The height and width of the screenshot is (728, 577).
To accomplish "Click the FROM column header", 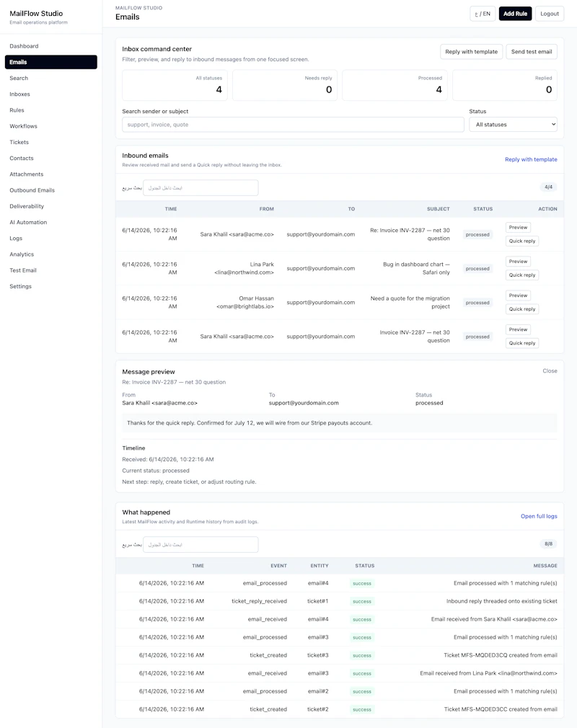I will [x=267, y=209].
